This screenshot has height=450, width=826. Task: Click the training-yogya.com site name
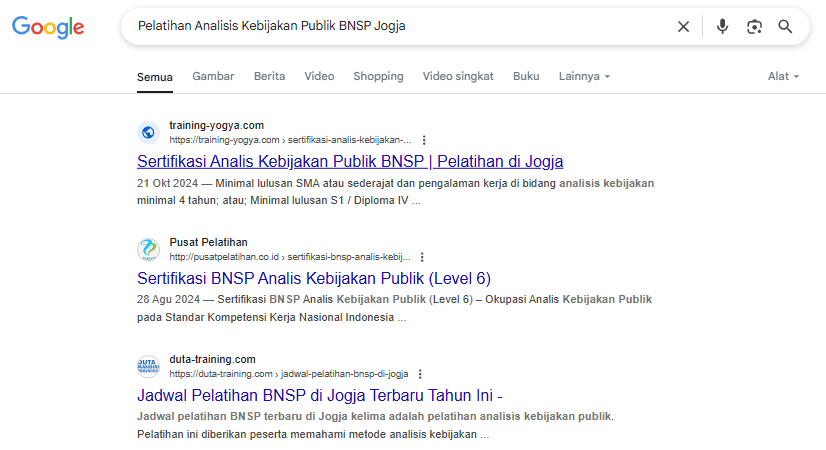(217, 125)
